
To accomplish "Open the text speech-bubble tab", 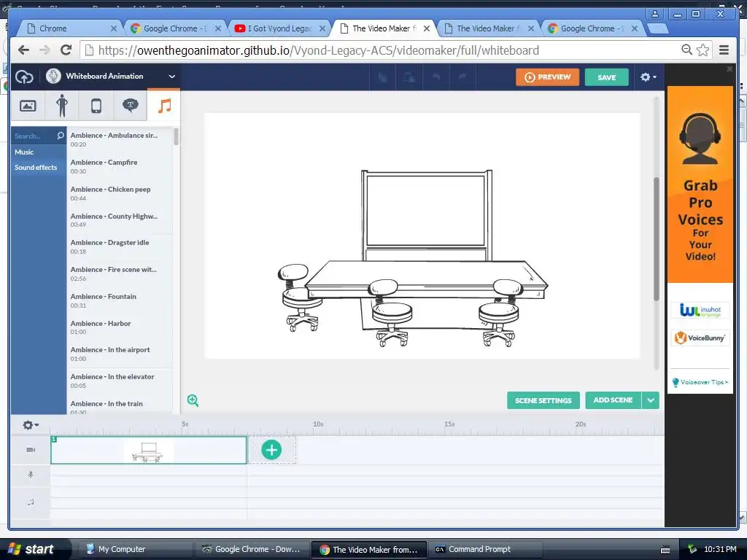I will pos(131,106).
